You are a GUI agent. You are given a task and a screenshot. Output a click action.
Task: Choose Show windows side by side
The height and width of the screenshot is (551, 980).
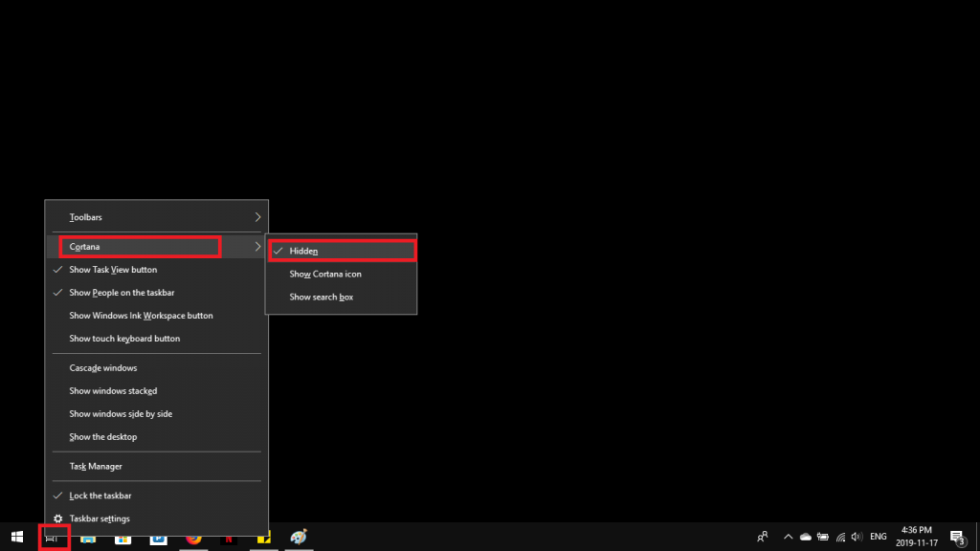pos(156,413)
